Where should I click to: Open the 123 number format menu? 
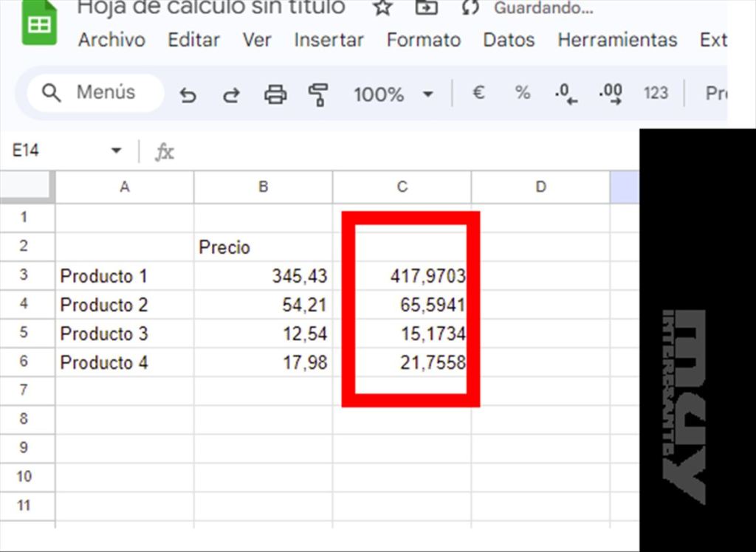[x=656, y=93]
